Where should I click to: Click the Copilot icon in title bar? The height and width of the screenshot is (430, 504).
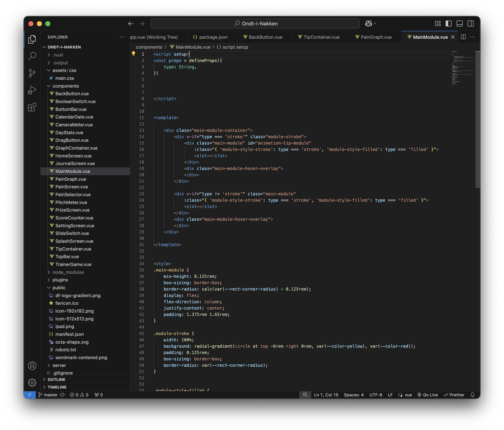[368, 23]
